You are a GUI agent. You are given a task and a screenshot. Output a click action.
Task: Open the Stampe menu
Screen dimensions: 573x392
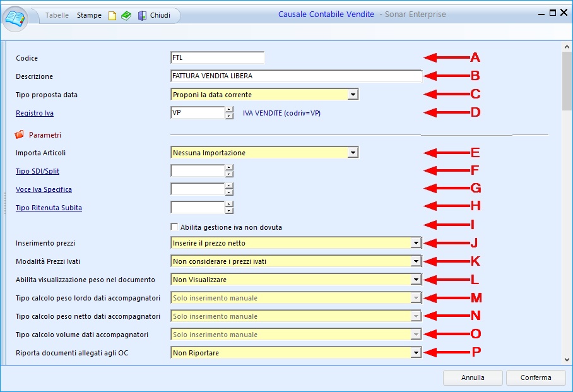pos(89,15)
